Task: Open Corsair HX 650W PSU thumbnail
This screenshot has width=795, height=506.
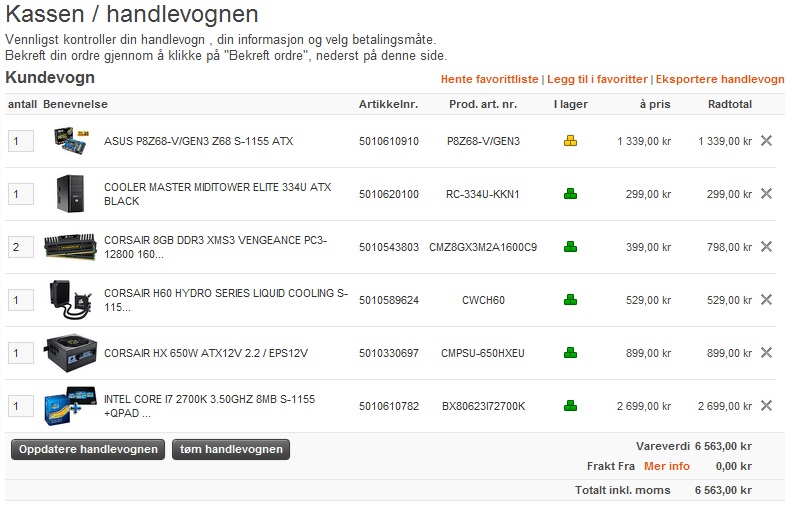Action: pyautogui.click(x=70, y=353)
